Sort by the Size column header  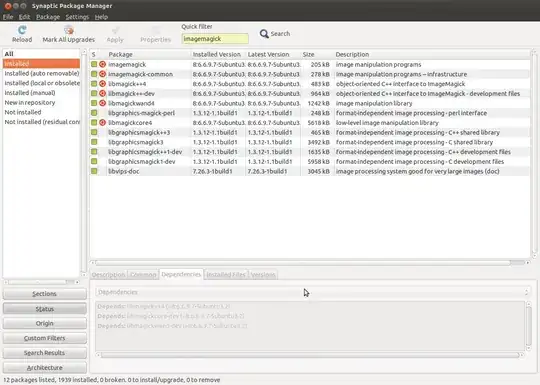point(317,54)
